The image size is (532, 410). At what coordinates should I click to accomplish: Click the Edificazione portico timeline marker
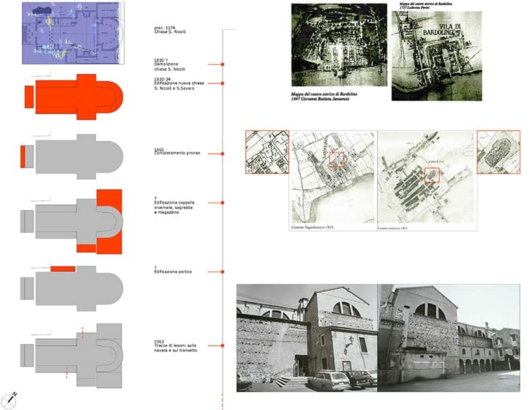(223, 271)
